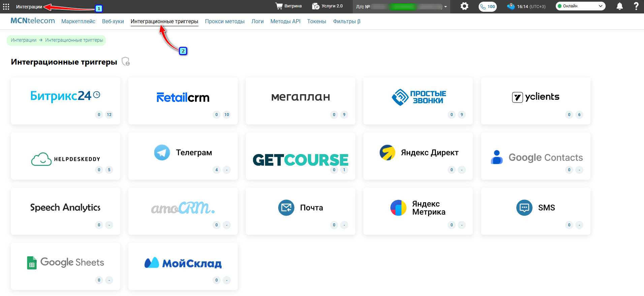Click the 5 counter on HelpDeskEddy card
Image resolution: width=644 pixels, height=296 pixels.
coord(109,170)
